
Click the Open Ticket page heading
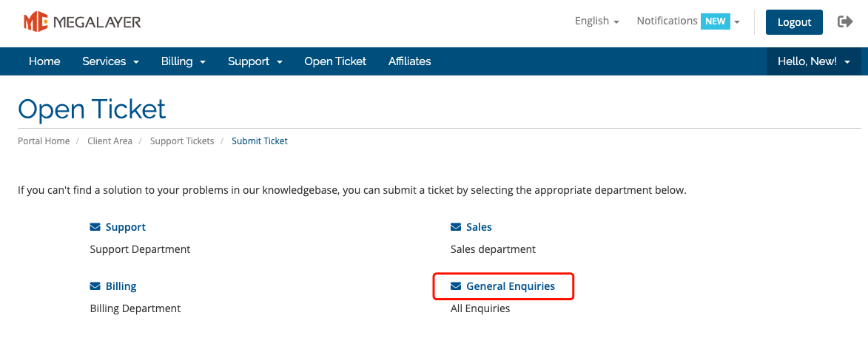(x=92, y=109)
